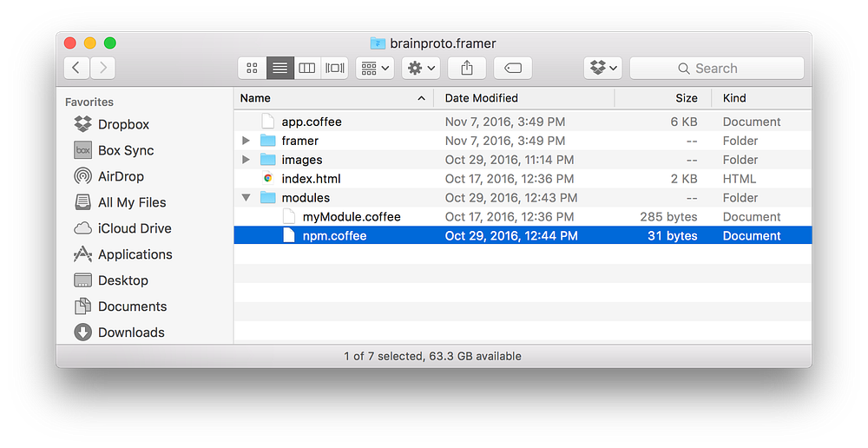Go back with the left arrow button

pos(77,68)
